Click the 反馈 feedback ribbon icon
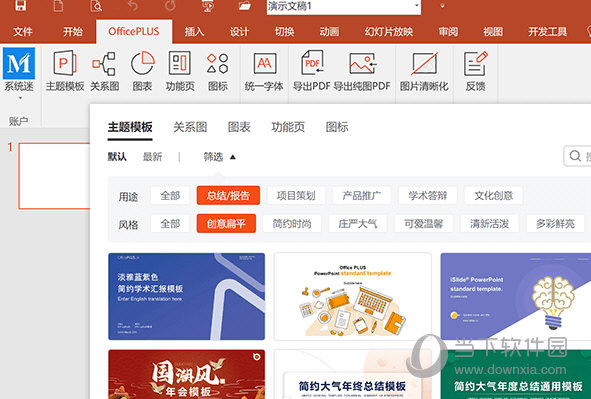The width and height of the screenshot is (591, 399). click(475, 71)
